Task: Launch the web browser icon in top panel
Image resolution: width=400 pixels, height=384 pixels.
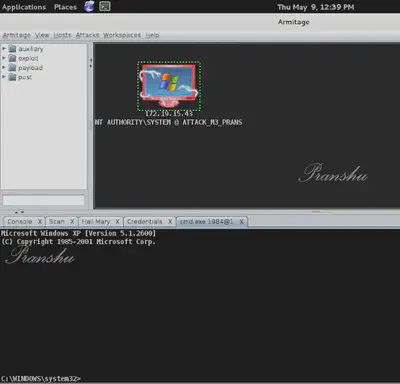Action: 89,6
